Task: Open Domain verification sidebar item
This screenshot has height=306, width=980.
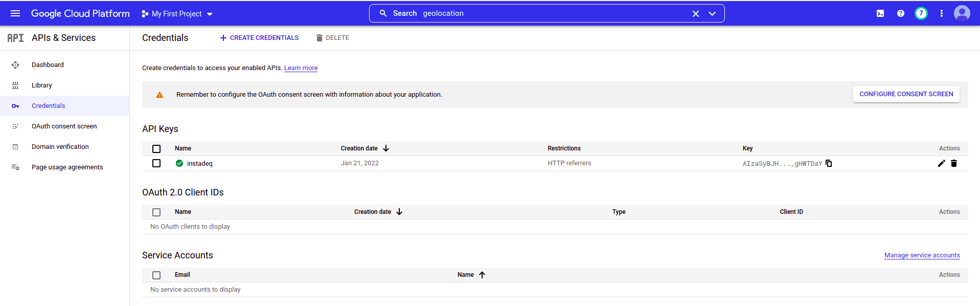Action: [60, 147]
